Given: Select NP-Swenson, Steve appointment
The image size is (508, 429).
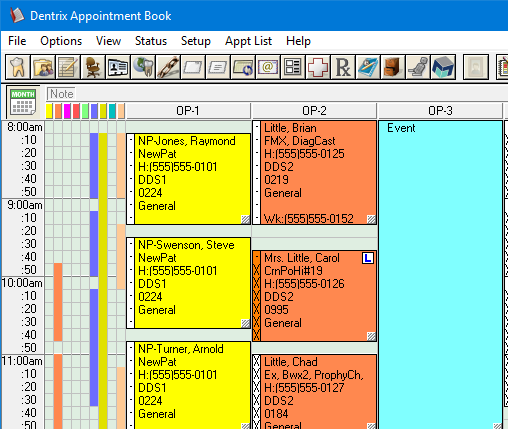Looking at the screenshot, I should 188,283.
